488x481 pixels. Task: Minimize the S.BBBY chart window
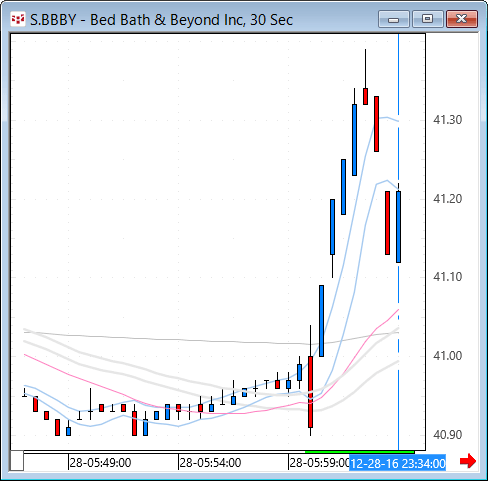point(394,19)
